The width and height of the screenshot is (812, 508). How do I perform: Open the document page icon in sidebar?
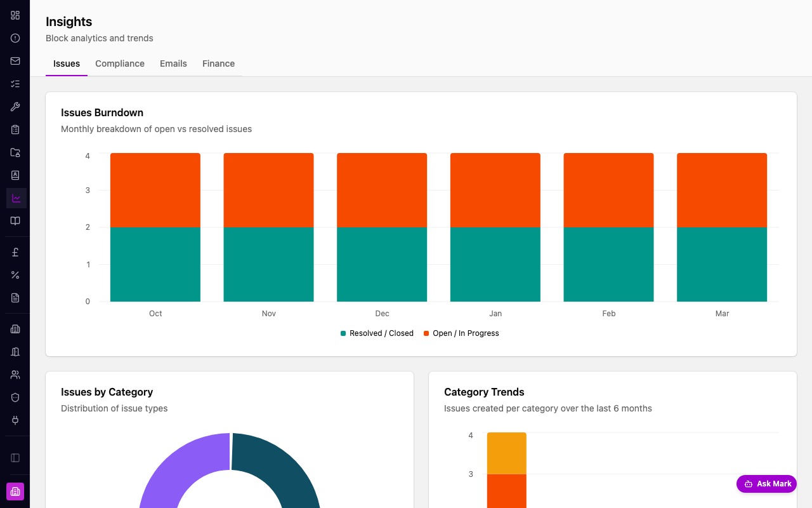15,298
